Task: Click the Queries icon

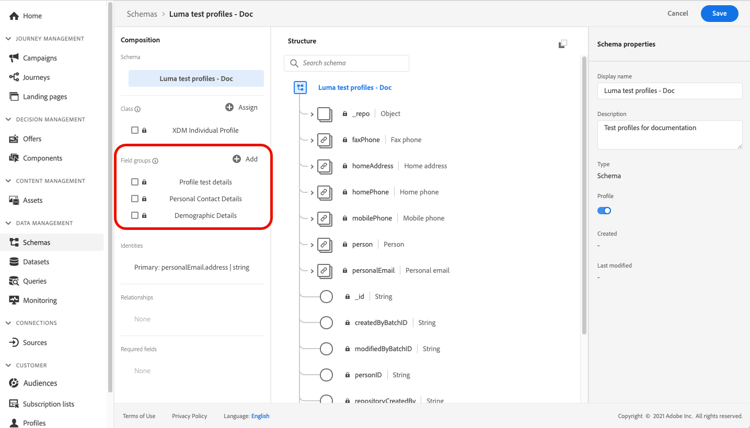Action: [14, 281]
